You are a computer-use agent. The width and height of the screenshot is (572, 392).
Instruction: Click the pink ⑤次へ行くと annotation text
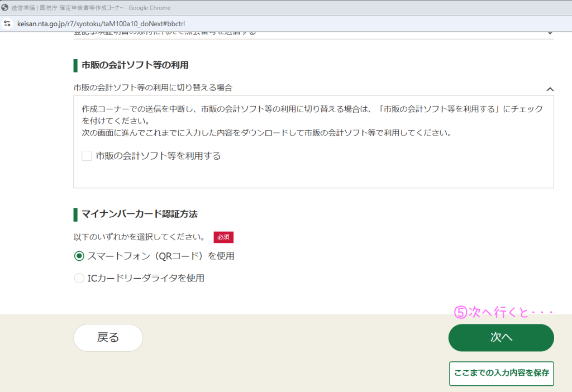tap(503, 312)
